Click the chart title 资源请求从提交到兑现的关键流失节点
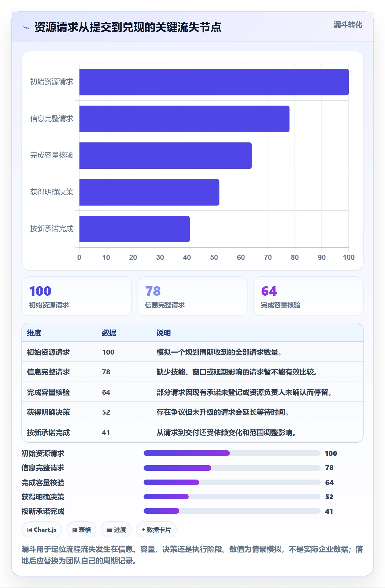 tap(128, 27)
